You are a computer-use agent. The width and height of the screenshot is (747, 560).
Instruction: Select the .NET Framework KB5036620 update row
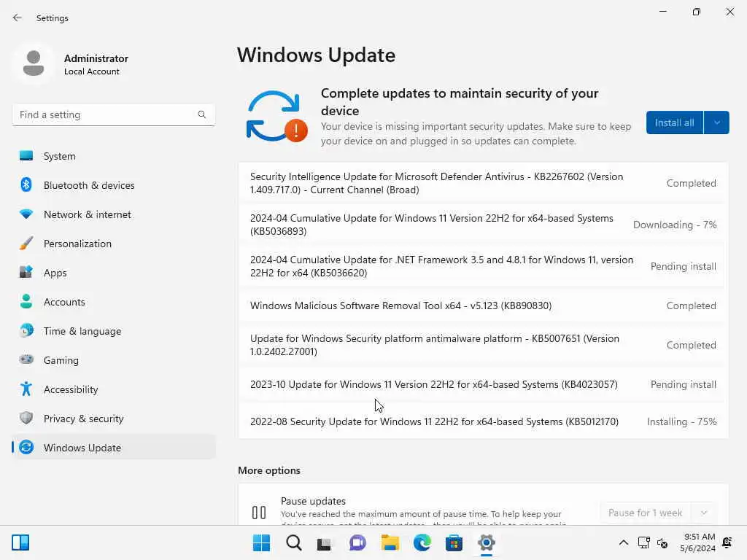[483, 266]
